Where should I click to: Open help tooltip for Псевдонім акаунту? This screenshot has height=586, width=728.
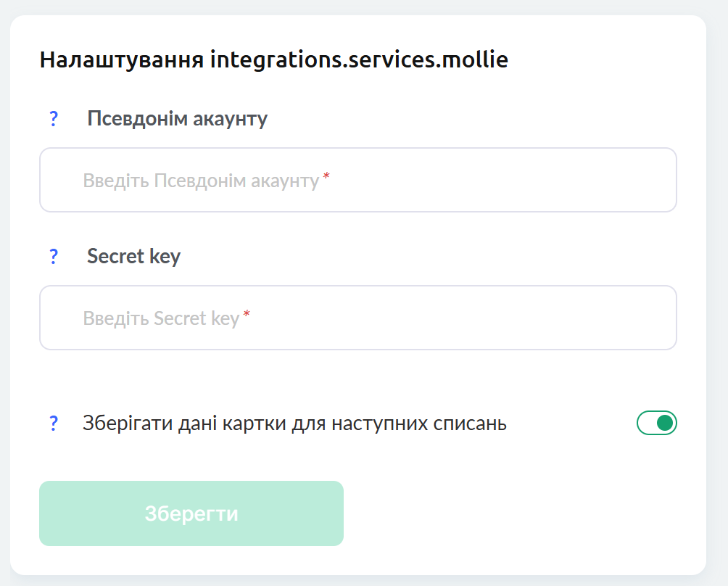click(x=54, y=119)
